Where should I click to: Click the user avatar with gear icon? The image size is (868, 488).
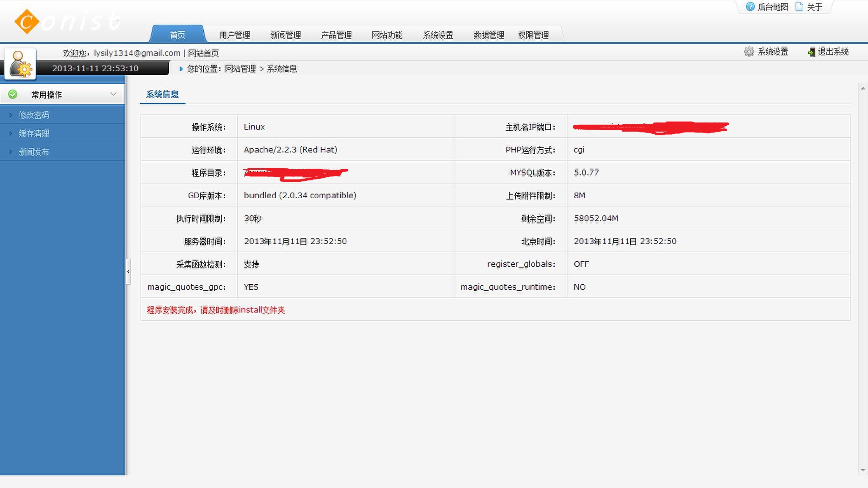pos(20,64)
